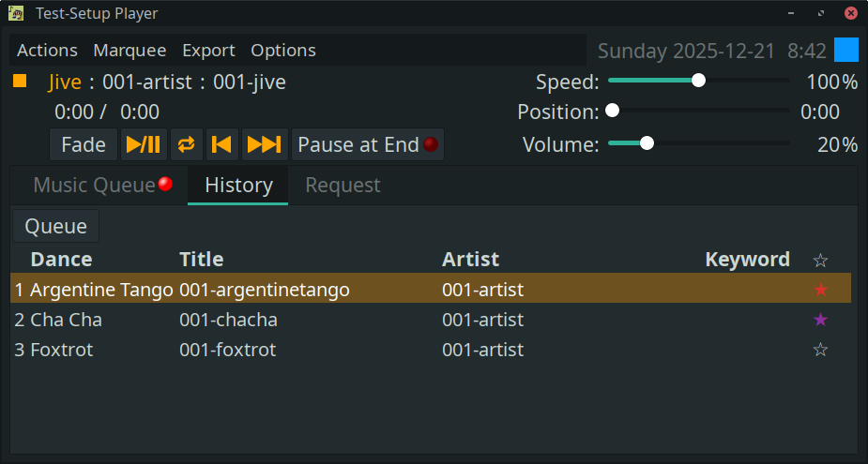Switch to the Music Queue tab
The height and width of the screenshot is (464, 868).
[x=101, y=185]
